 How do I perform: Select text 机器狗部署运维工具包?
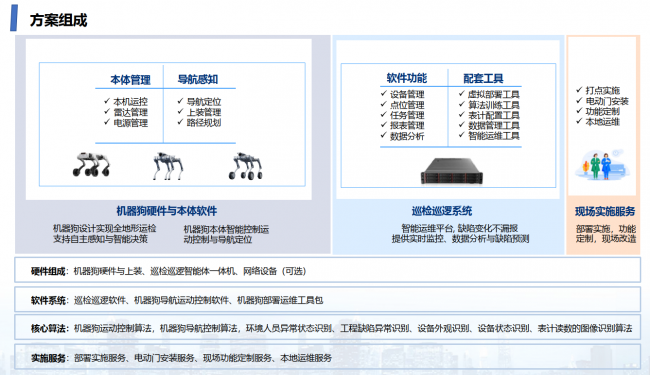pos(280,300)
